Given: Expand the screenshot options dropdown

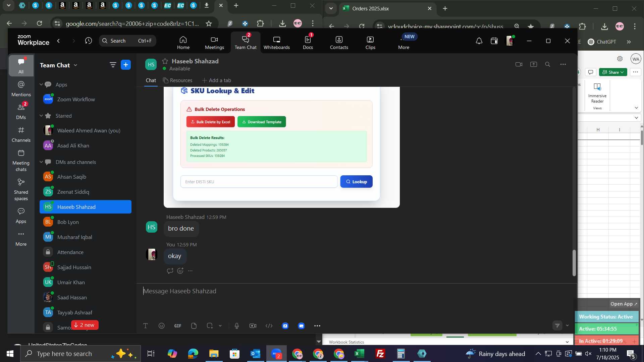Looking at the screenshot, I should [220, 326].
